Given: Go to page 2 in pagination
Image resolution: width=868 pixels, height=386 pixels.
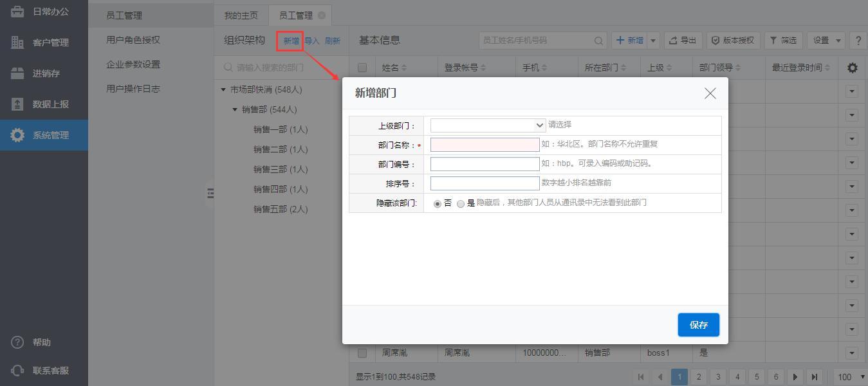Looking at the screenshot, I should (x=698, y=377).
